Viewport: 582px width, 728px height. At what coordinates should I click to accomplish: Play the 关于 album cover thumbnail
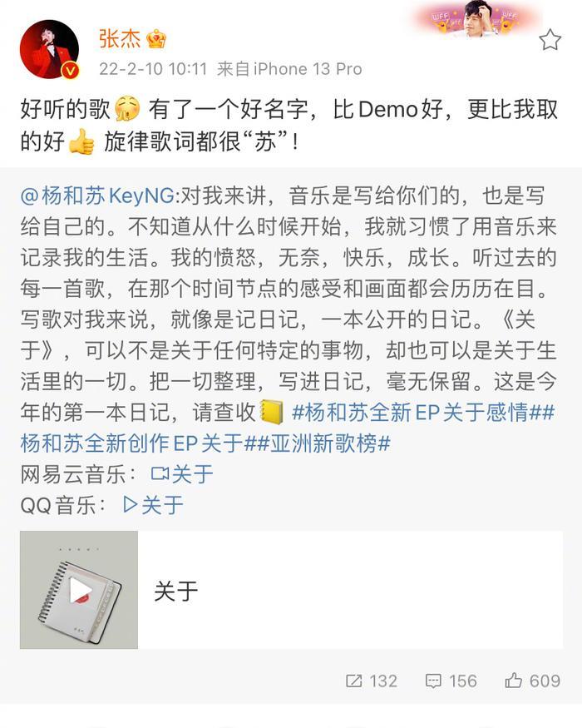(x=79, y=590)
